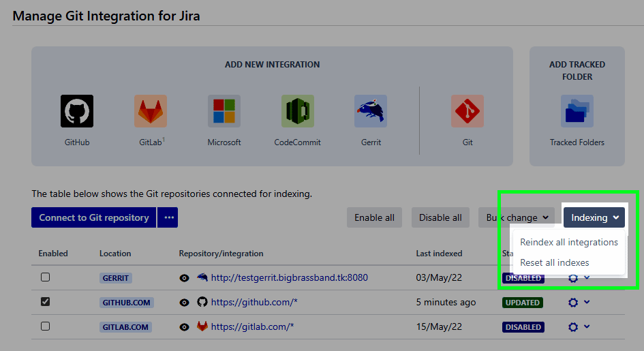Expand actions chevron for gitlab.com row

587,326
